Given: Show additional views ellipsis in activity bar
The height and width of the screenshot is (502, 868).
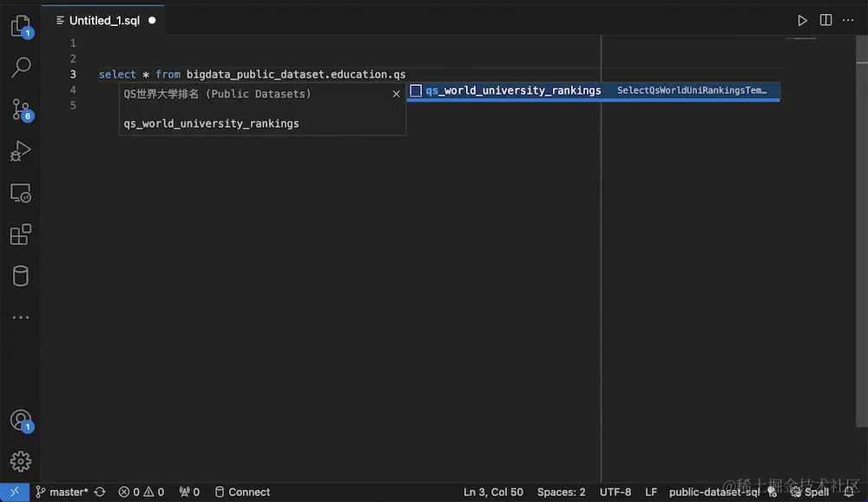Looking at the screenshot, I should tap(21, 318).
